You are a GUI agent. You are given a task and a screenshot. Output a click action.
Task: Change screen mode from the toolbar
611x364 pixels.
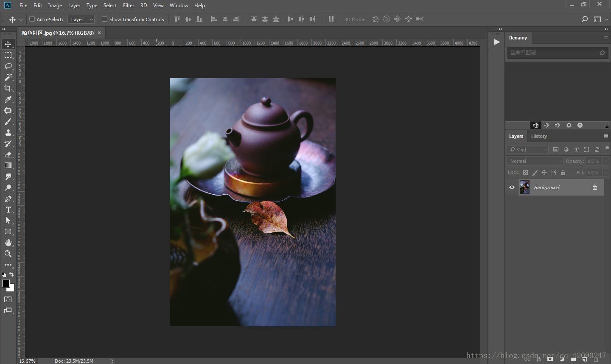[x=8, y=311]
